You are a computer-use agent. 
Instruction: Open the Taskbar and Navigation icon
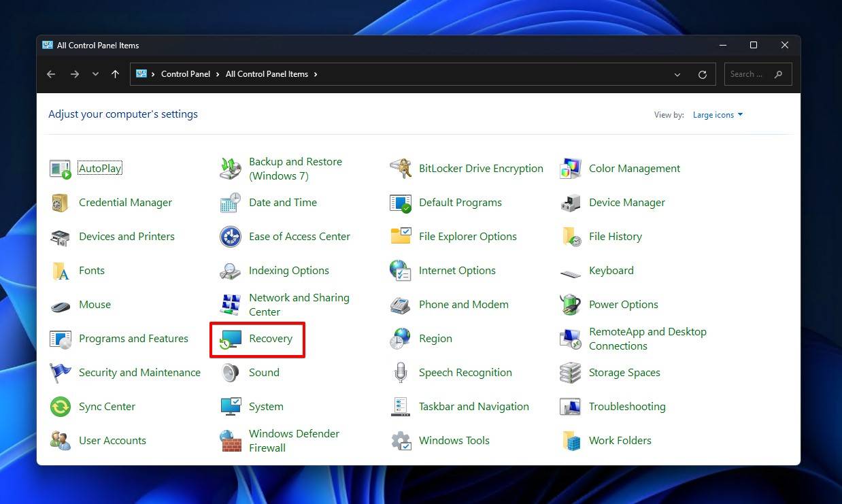(x=401, y=407)
